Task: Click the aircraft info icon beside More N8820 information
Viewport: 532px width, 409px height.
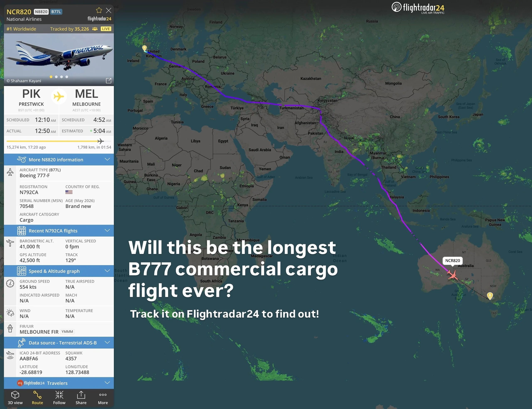Action: 21,160
